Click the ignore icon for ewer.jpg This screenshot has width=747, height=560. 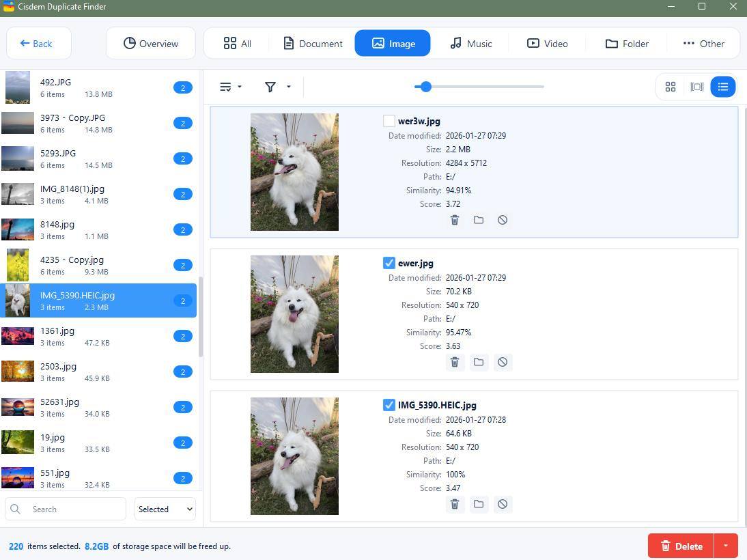[x=502, y=362]
